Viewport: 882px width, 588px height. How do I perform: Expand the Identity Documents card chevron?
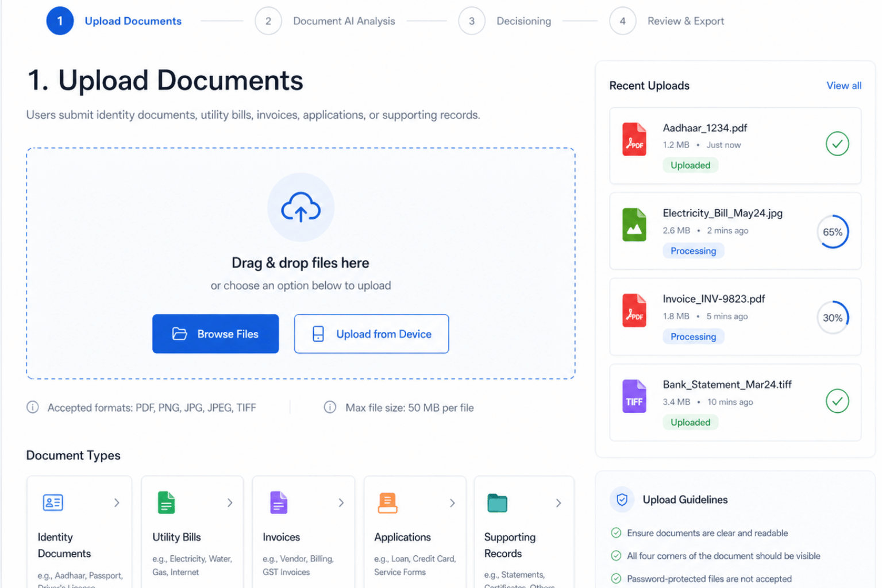pyautogui.click(x=117, y=502)
